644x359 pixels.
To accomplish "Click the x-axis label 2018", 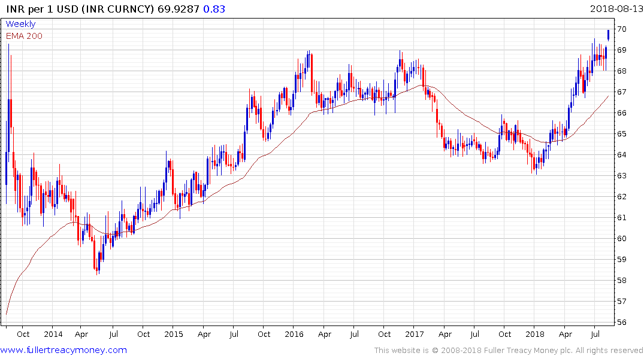I will coord(535,334).
